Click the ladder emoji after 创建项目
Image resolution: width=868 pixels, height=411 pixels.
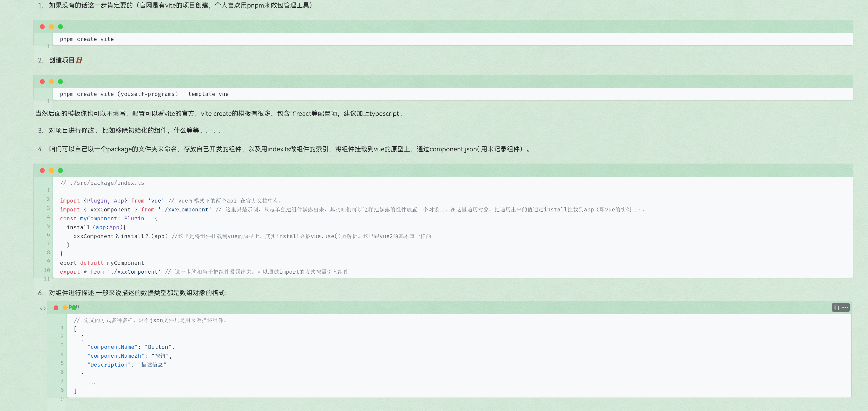pyautogui.click(x=79, y=60)
